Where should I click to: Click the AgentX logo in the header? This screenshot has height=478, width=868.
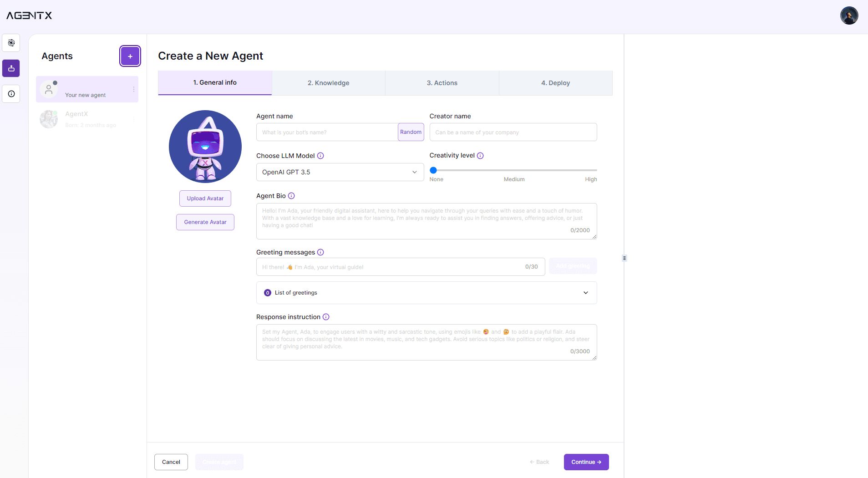pyautogui.click(x=29, y=15)
